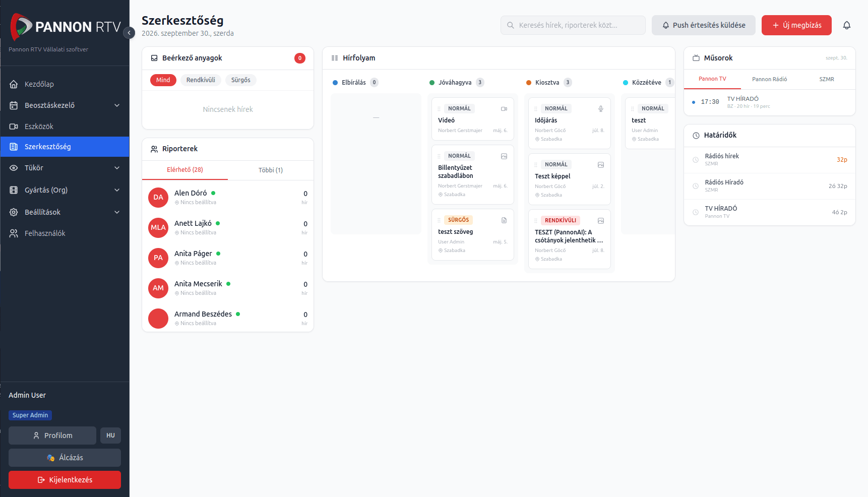Switch to Elérhető (28) reporters tab
The image size is (868, 497).
185,170
